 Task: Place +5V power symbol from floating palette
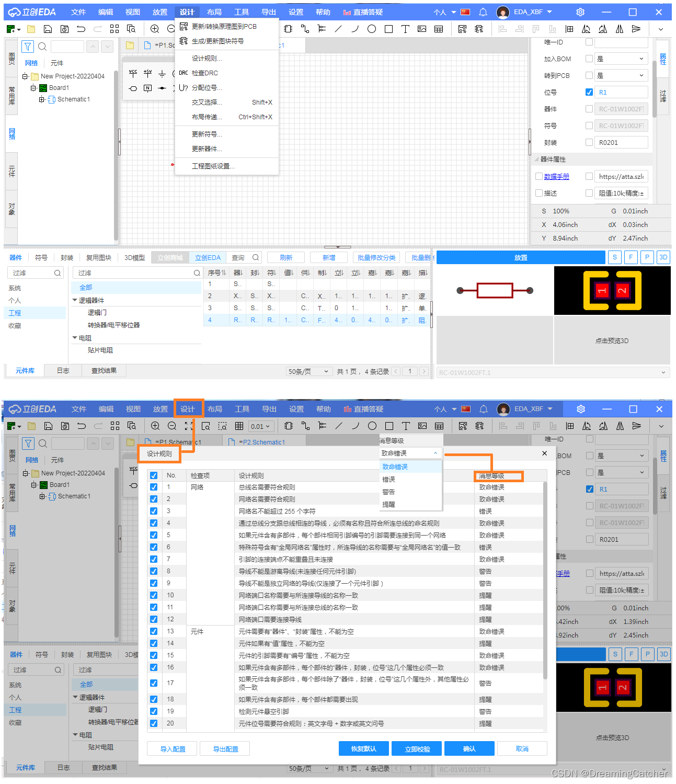148,73
